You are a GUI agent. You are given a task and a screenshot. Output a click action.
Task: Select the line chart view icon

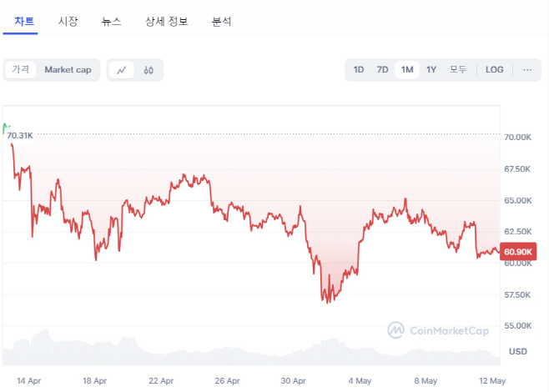point(121,70)
